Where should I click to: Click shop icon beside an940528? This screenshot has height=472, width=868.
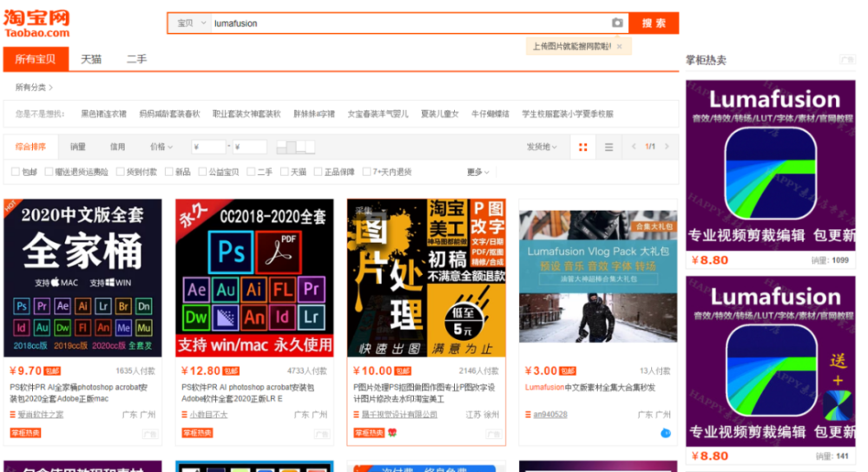(x=528, y=415)
